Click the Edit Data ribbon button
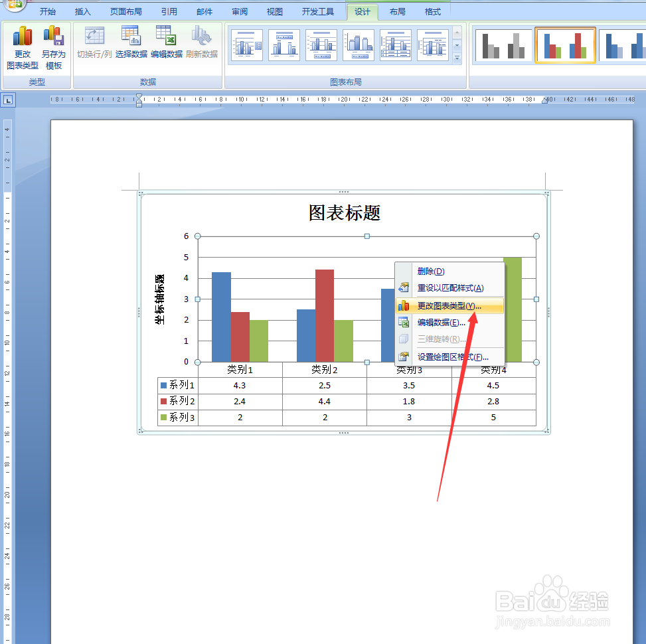 pyautogui.click(x=167, y=42)
